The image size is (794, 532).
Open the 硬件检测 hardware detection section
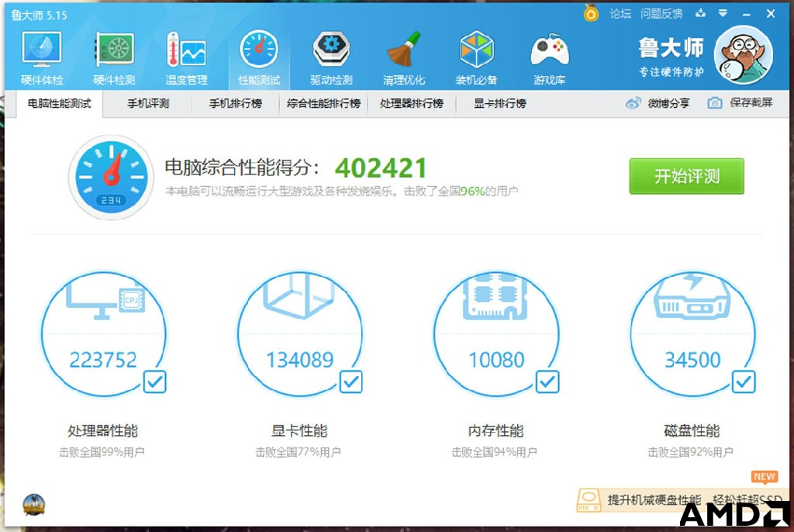(x=114, y=57)
